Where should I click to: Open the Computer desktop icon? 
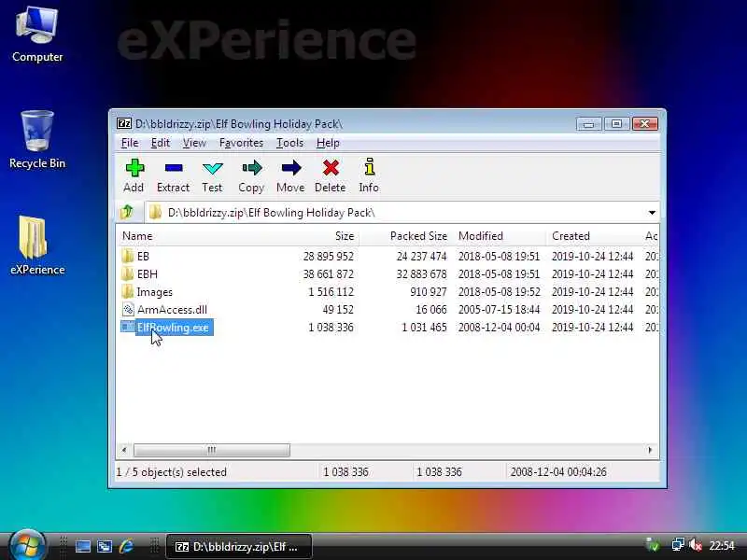[x=37, y=35]
